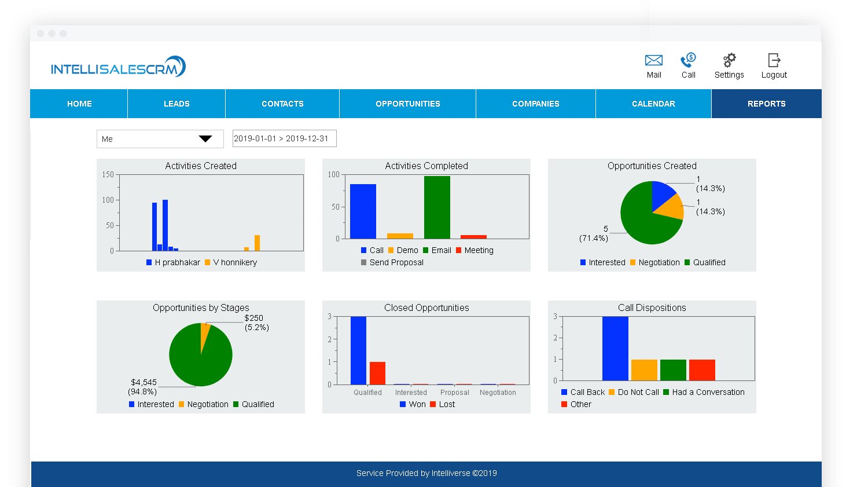Open the Mail envelope icon
Screen dimensions: 868x487
point(653,60)
